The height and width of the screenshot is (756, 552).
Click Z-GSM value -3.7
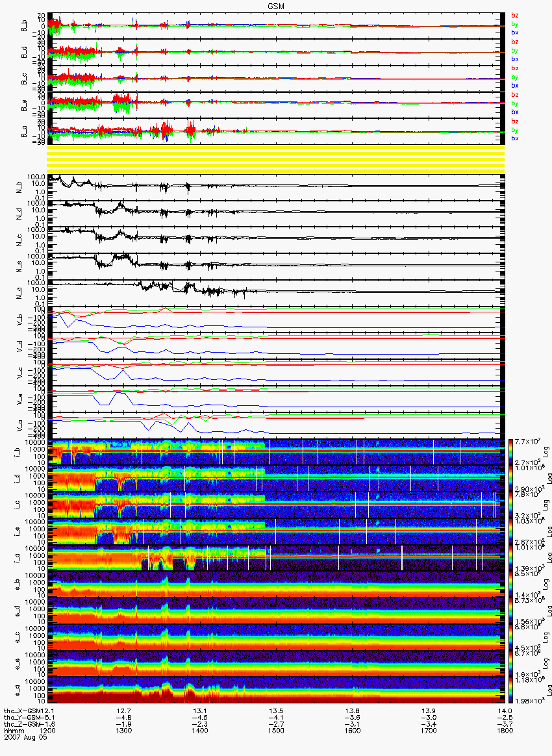click(505, 724)
